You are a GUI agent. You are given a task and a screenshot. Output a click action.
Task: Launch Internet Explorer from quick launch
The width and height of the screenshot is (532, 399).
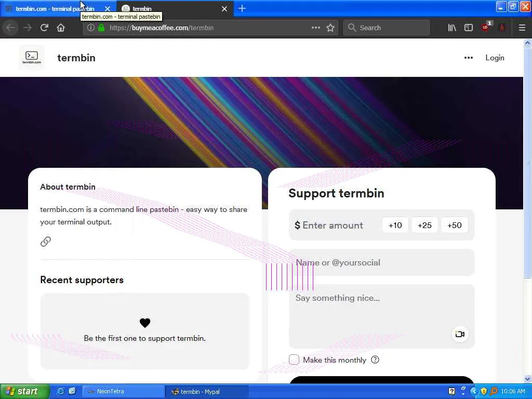point(60,391)
